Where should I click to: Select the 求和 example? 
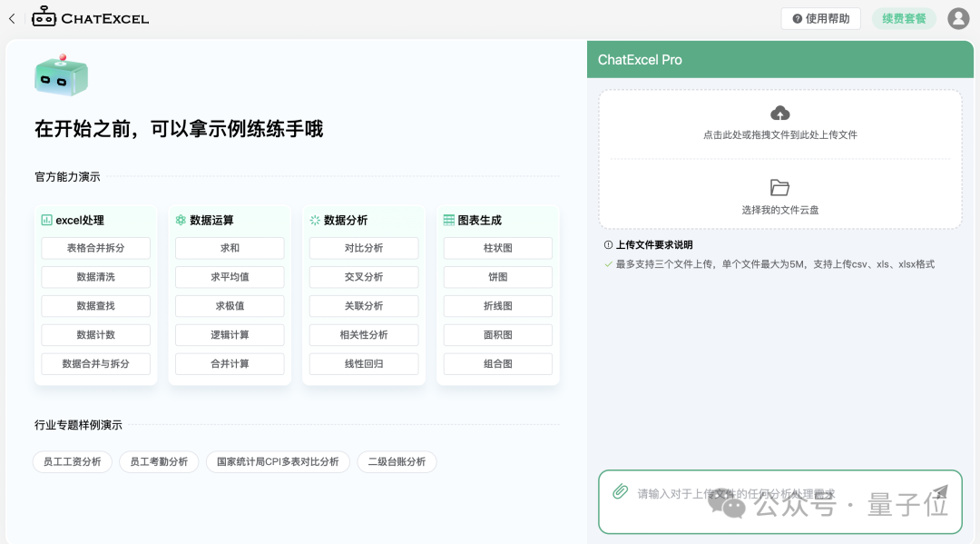point(230,248)
